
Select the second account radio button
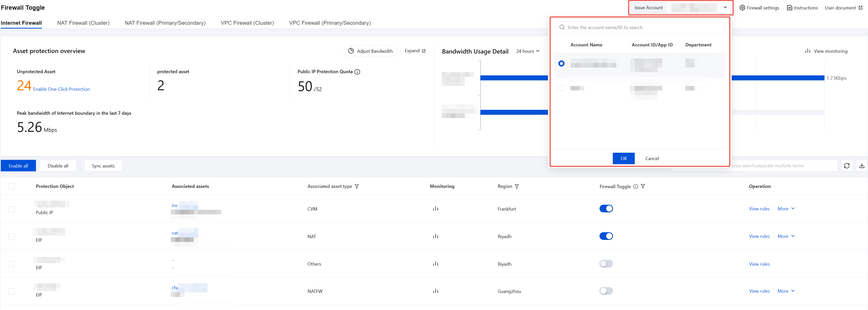point(561,88)
